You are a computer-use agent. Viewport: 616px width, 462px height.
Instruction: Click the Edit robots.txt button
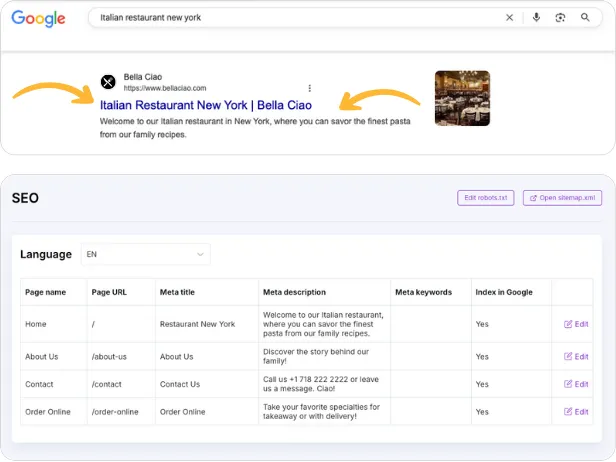click(x=486, y=198)
